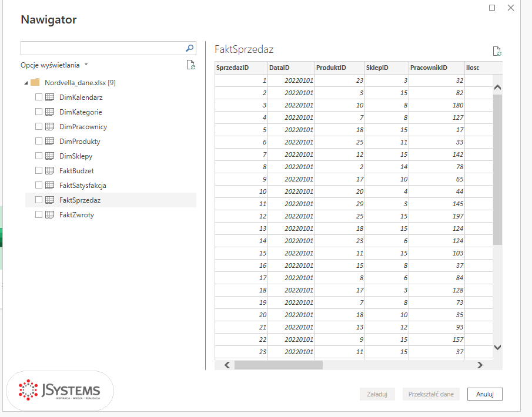Screen dimensions: 532x417
Task: Click the preview scroll left arrow
Action: point(227,365)
